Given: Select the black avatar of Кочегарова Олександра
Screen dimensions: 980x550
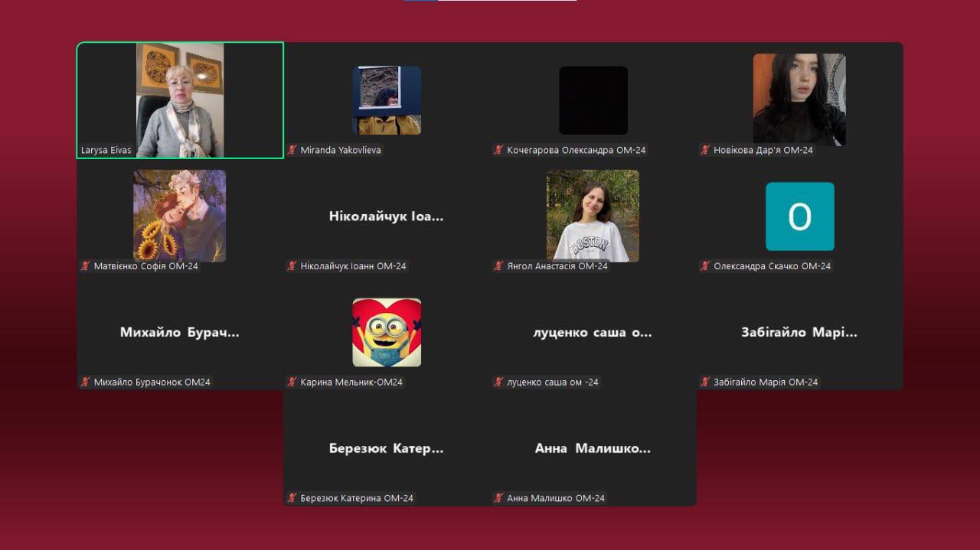Looking at the screenshot, I should click(x=593, y=100).
